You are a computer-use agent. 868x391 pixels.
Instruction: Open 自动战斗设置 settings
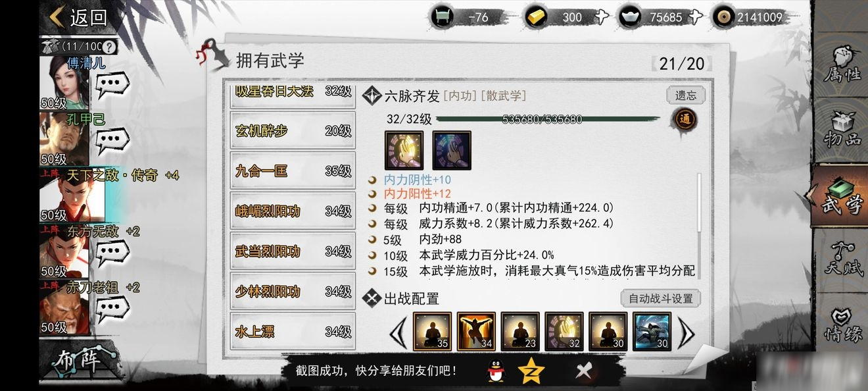(661, 298)
